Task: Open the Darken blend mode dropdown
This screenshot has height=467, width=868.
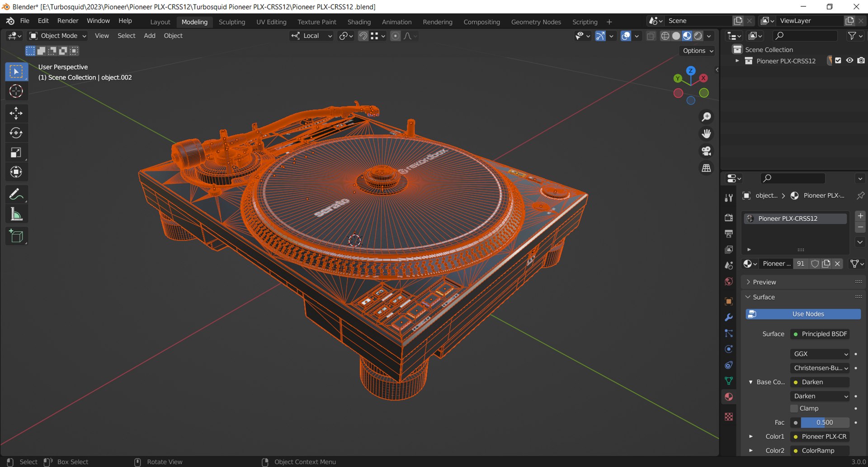Action: click(x=820, y=396)
